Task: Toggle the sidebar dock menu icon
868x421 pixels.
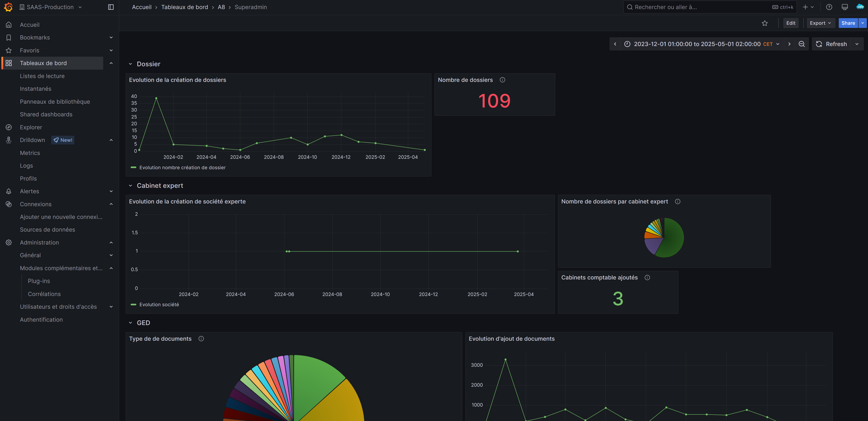Action: point(110,7)
